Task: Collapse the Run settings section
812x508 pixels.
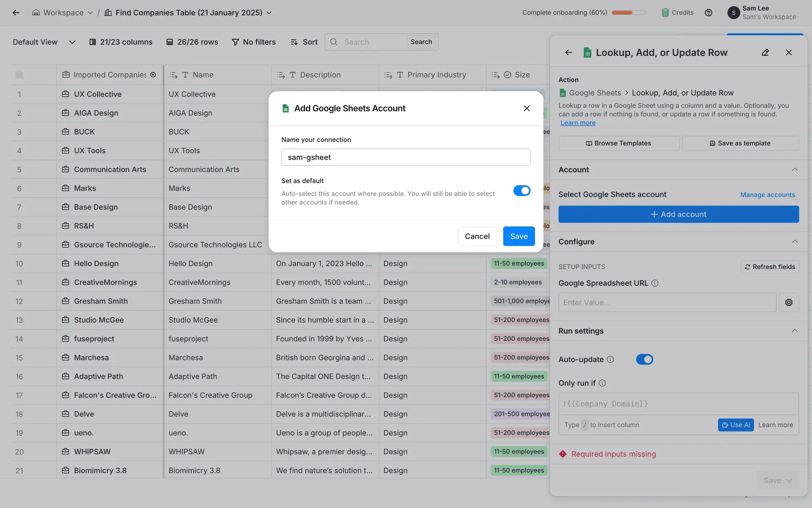Action: click(x=794, y=331)
